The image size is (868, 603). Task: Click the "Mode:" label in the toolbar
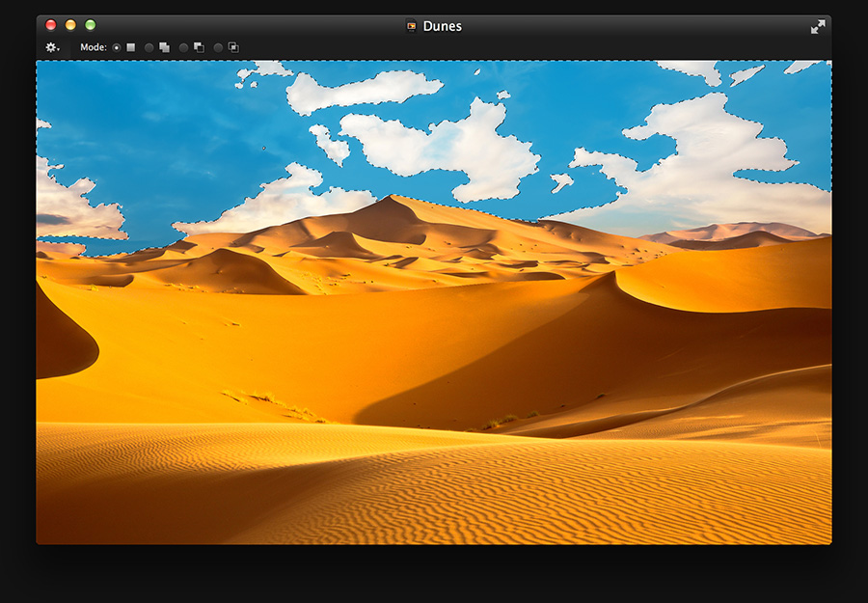(x=94, y=47)
